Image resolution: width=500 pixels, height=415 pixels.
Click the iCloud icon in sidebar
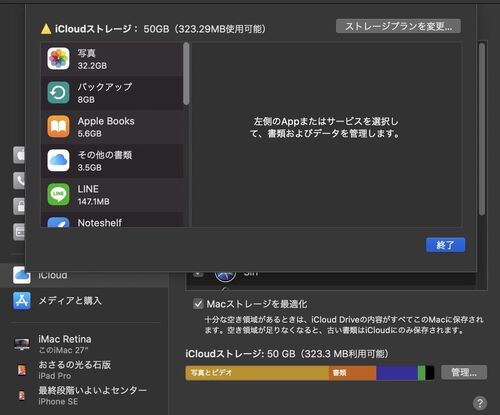[22, 275]
